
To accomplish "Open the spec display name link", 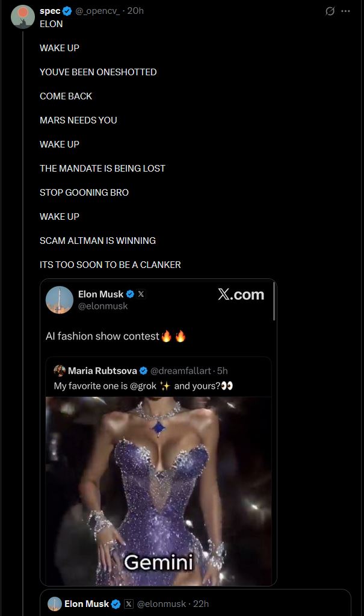I will (50, 11).
